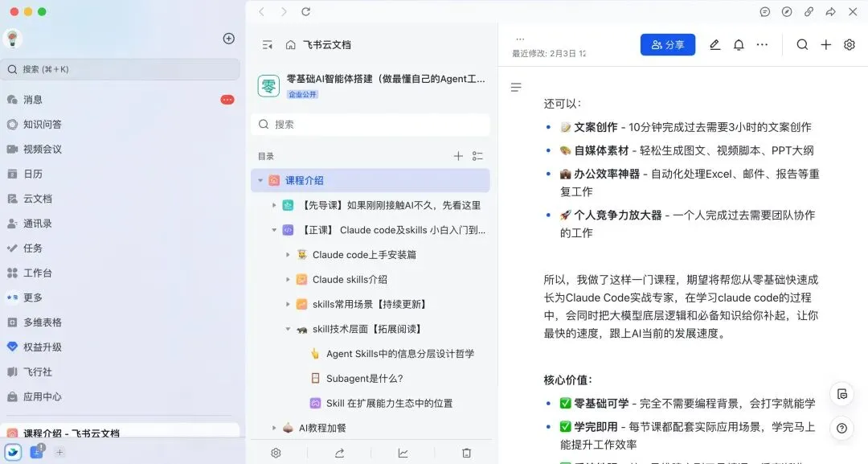The height and width of the screenshot is (464, 868).
Task: Collapse the 【正课】 Claude code node arrow
Action: pyautogui.click(x=274, y=230)
